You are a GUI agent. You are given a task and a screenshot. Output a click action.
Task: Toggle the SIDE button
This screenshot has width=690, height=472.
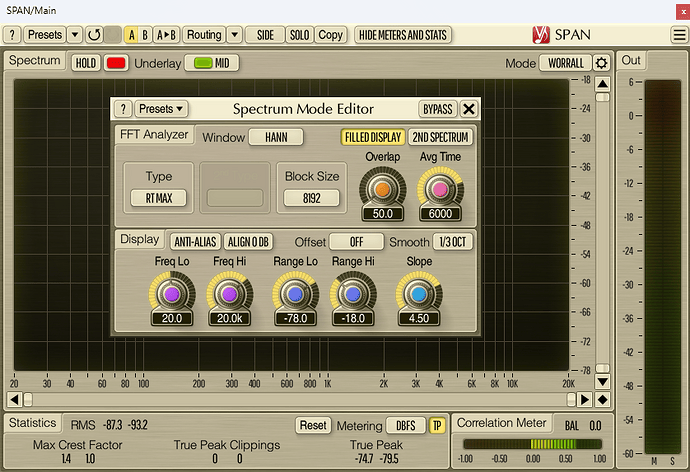[265, 35]
